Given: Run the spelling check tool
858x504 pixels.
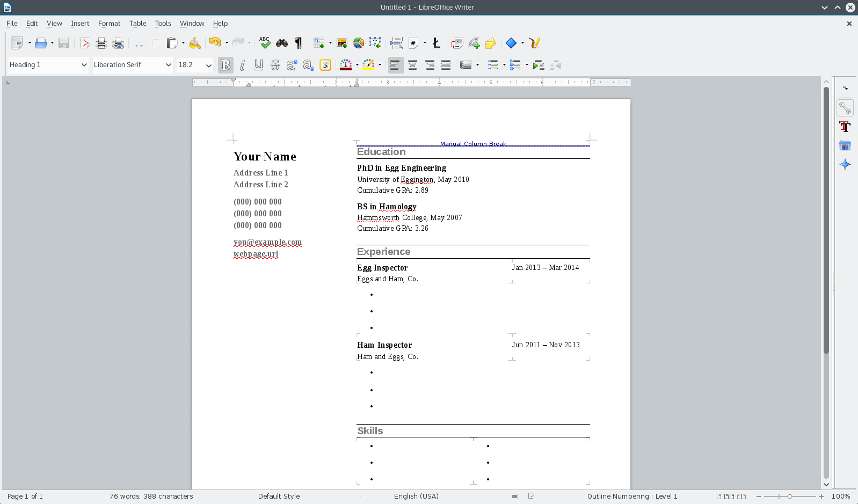Looking at the screenshot, I should click(265, 43).
